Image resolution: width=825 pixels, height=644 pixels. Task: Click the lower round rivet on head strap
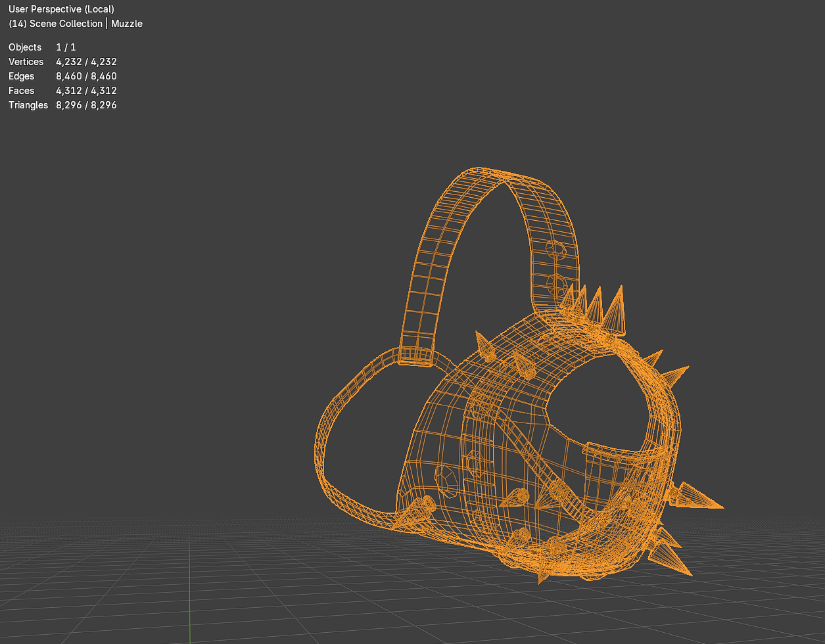tap(557, 285)
